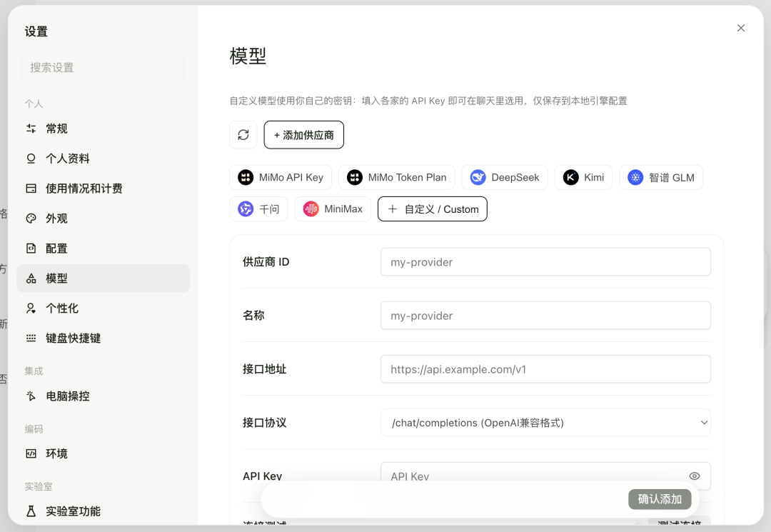Pick the DeepSeek provider chip
771x532 pixels.
tap(505, 178)
